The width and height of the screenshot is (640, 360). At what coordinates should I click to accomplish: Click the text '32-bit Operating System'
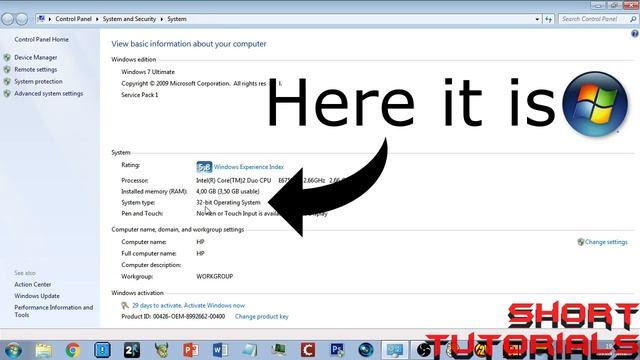(228, 202)
